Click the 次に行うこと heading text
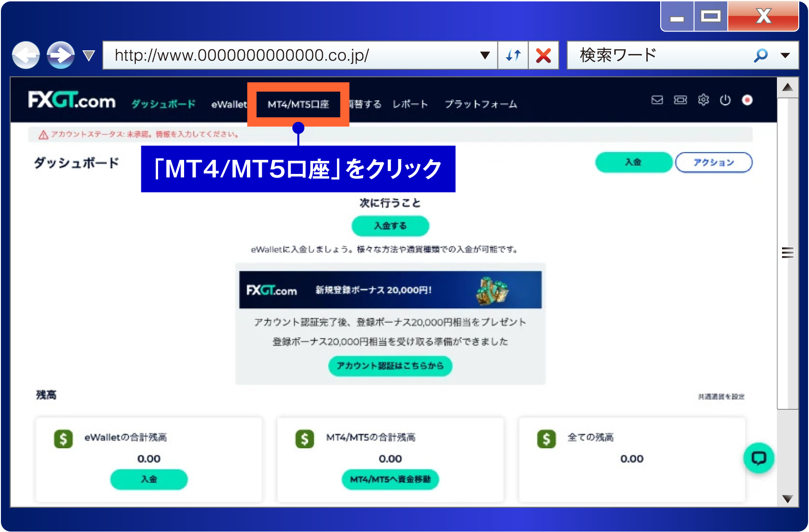The height and width of the screenshot is (532, 809). coord(390,203)
